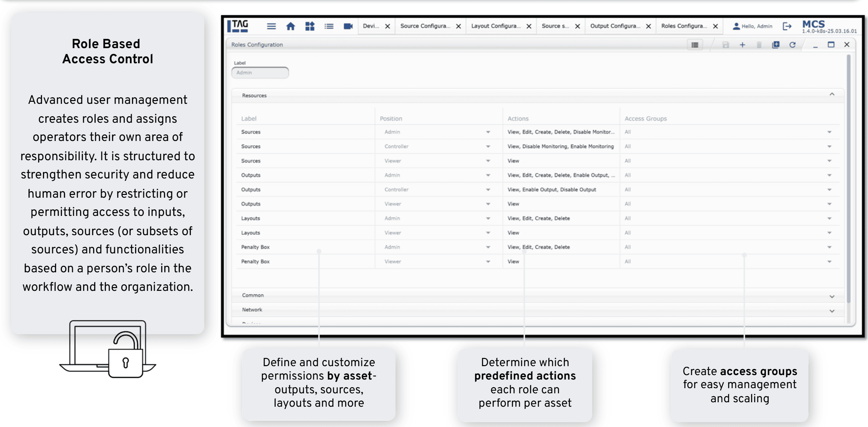Click the logout arrow icon
Screen dimensions: 868x427
[787, 26]
